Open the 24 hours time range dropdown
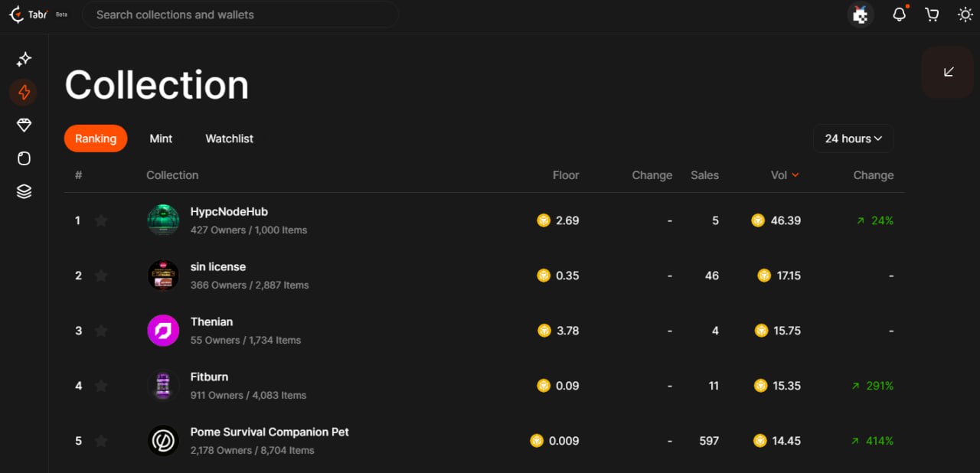 point(853,139)
